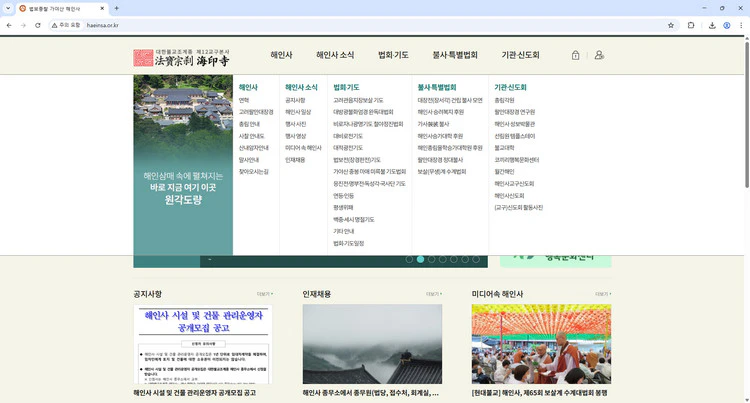Go back with browser back arrow
Image resolution: width=750 pixels, height=403 pixels.
9,25
